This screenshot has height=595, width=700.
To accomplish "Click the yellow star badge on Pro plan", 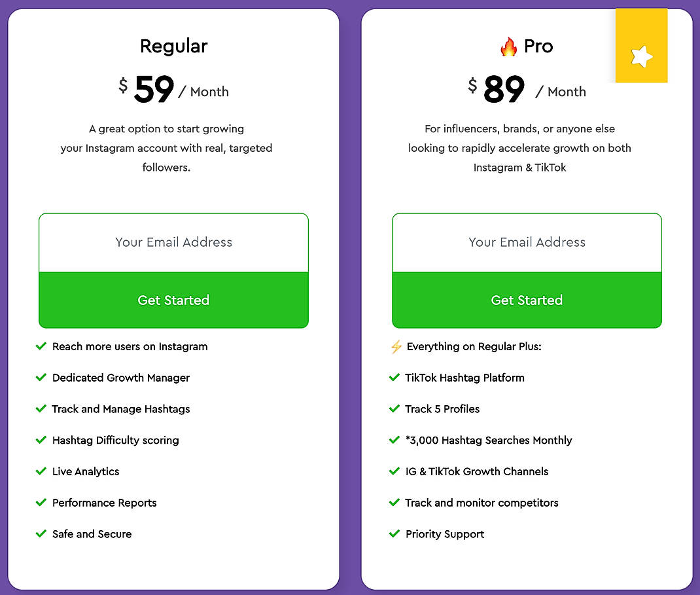I will tap(641, 56).
